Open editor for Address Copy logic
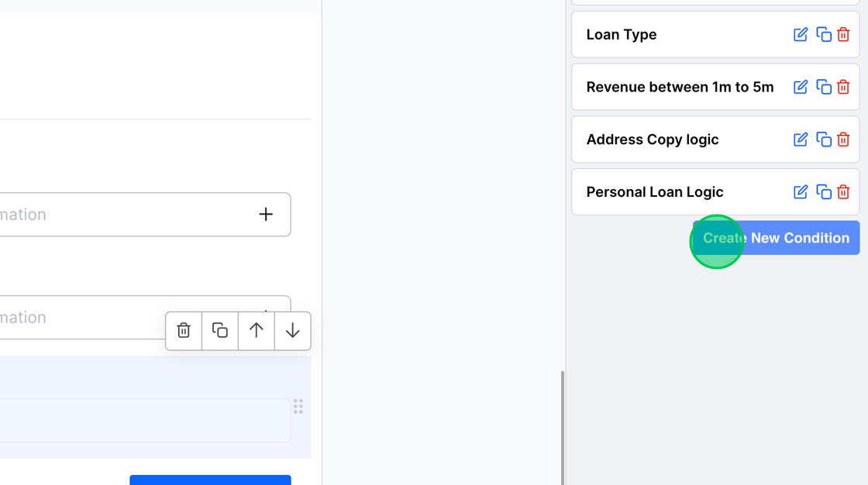 click(x=801, y=139)
